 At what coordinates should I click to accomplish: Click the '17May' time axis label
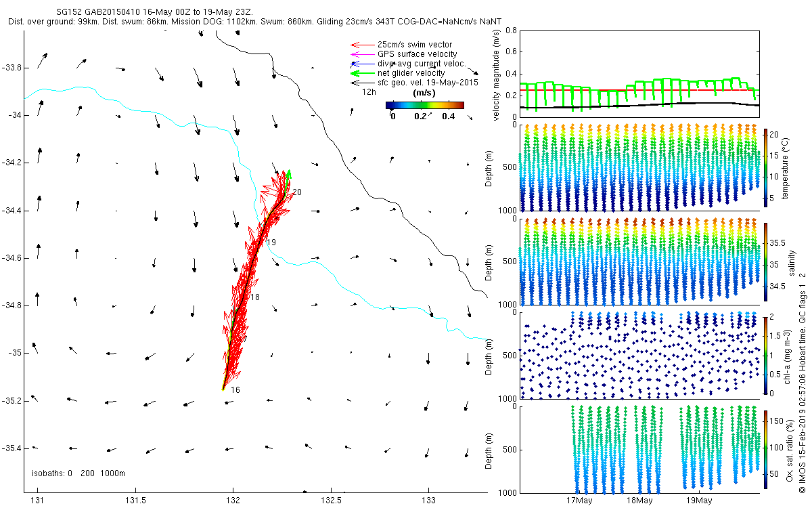point(580,501)
